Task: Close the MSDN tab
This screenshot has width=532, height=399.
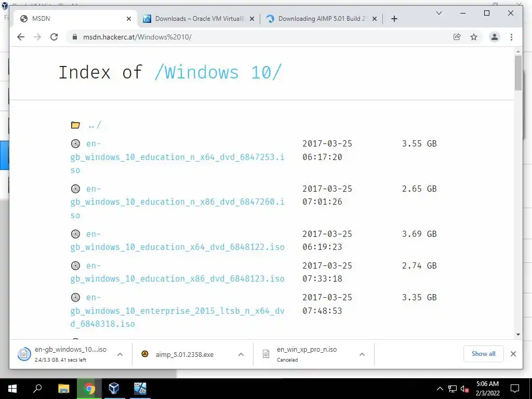Action: (x=129, y=19)
